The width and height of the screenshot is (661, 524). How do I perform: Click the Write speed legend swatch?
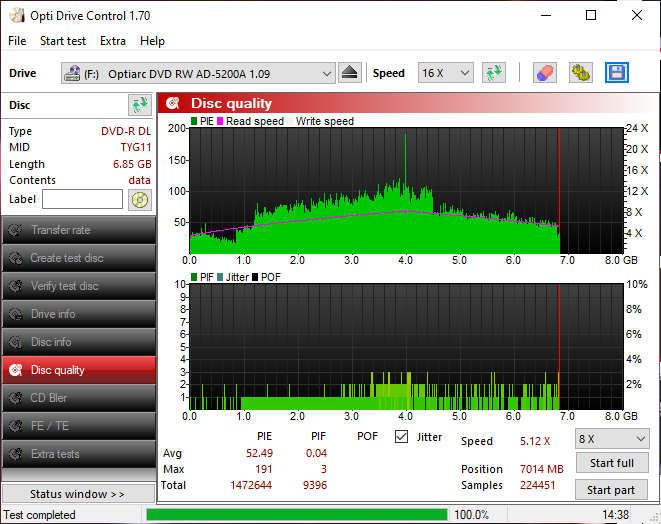pos(290,121)
